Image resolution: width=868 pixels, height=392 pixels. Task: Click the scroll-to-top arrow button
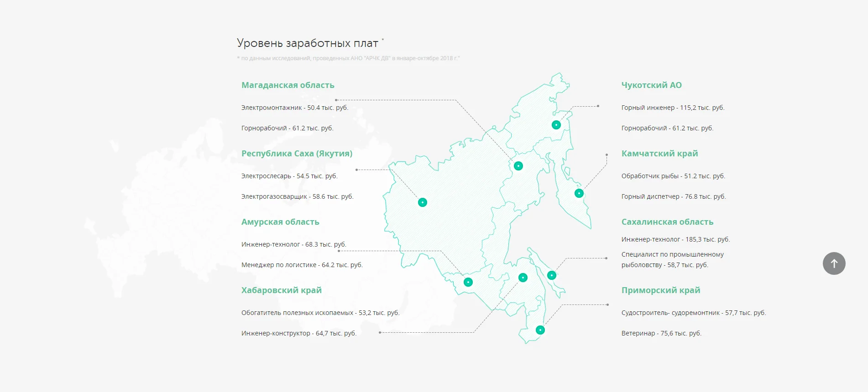[834, 263]
